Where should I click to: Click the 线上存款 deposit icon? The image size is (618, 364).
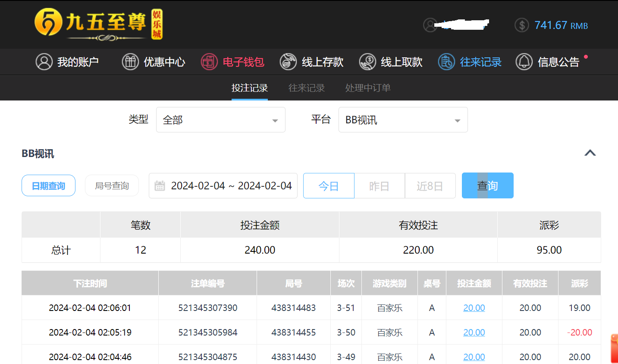click(288, 62)
